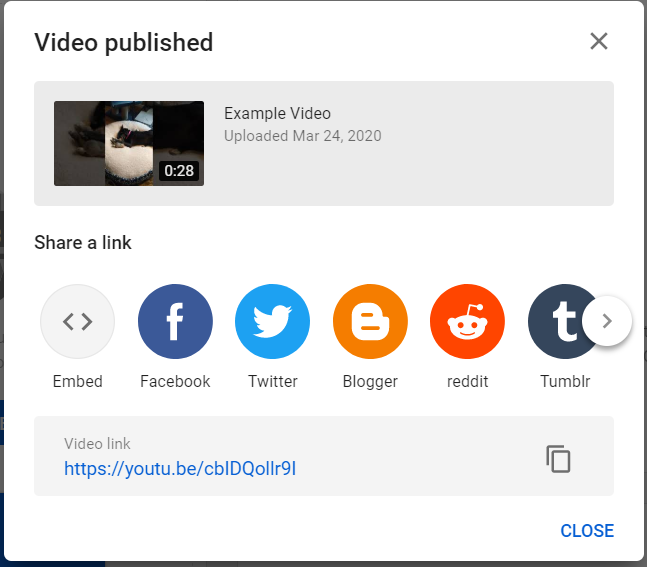647x567 pixels.
Task: Show more sharing options with arrow
Action: tap(607, 321)
